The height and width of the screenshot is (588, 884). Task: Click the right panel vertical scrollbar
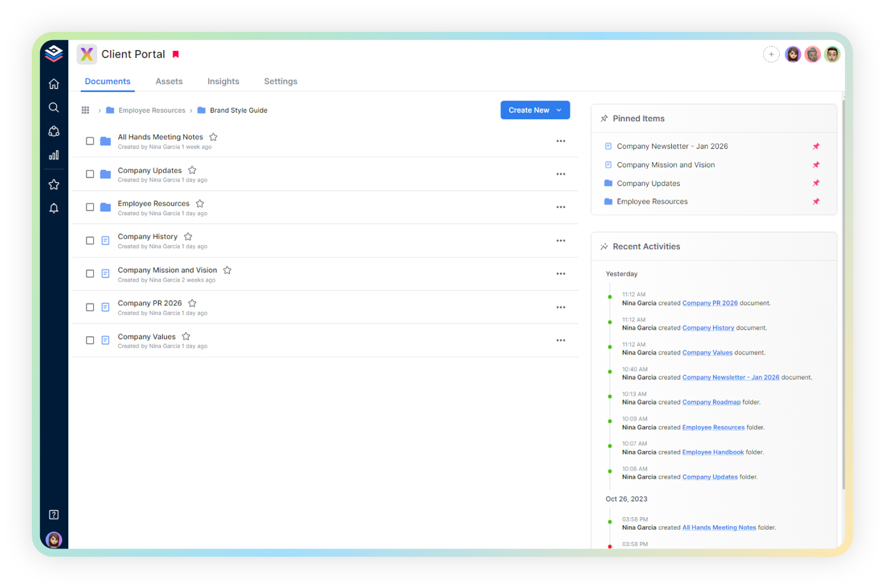[x=844, y=295]
